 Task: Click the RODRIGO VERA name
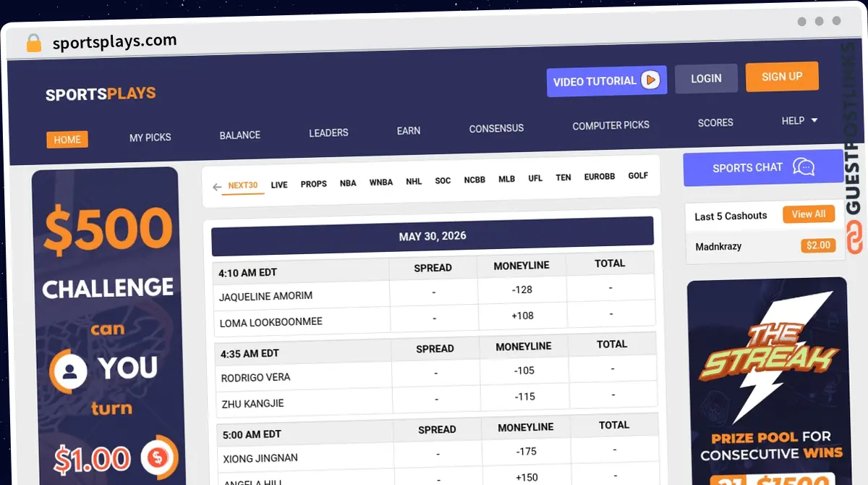[x=256, y=377]
